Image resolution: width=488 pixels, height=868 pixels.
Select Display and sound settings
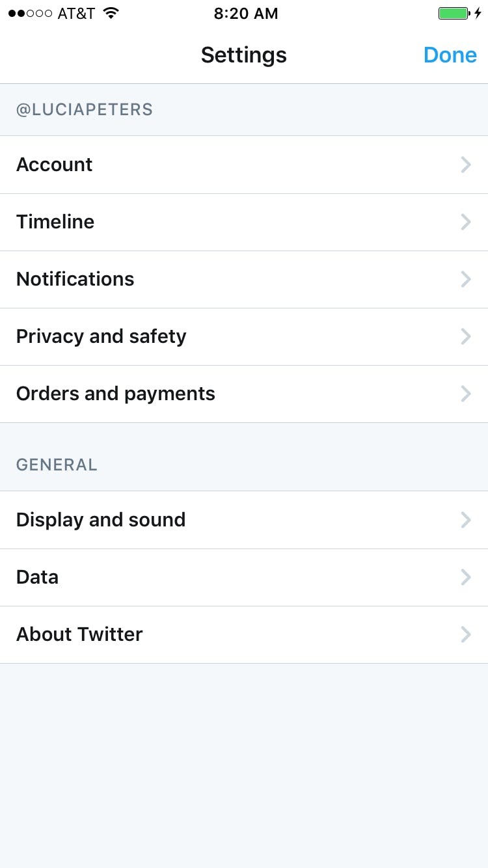coord(101,520)
